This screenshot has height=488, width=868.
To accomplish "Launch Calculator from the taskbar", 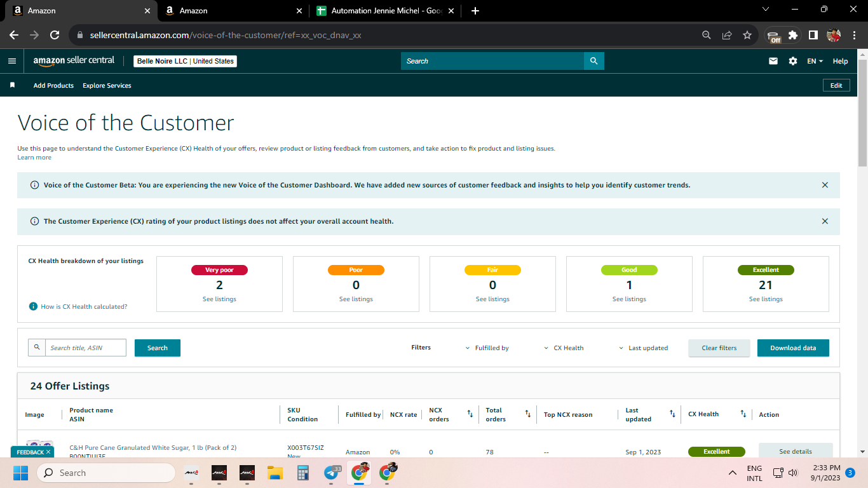I will (x=302, y=473).
